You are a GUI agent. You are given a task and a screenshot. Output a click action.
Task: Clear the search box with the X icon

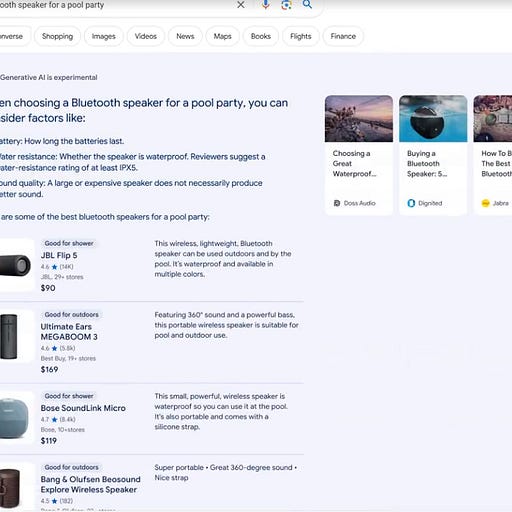click(241, 5)
